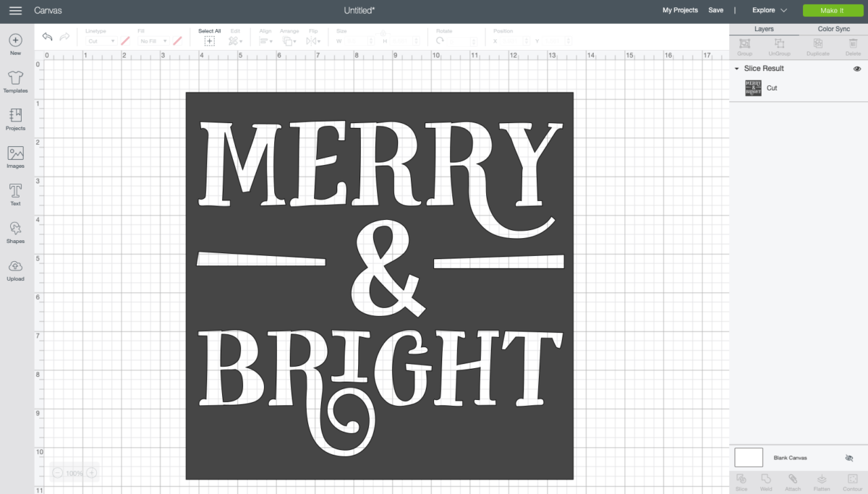868x494 pixels.
Task: Undo the last action
Action: tap(48, 37)
